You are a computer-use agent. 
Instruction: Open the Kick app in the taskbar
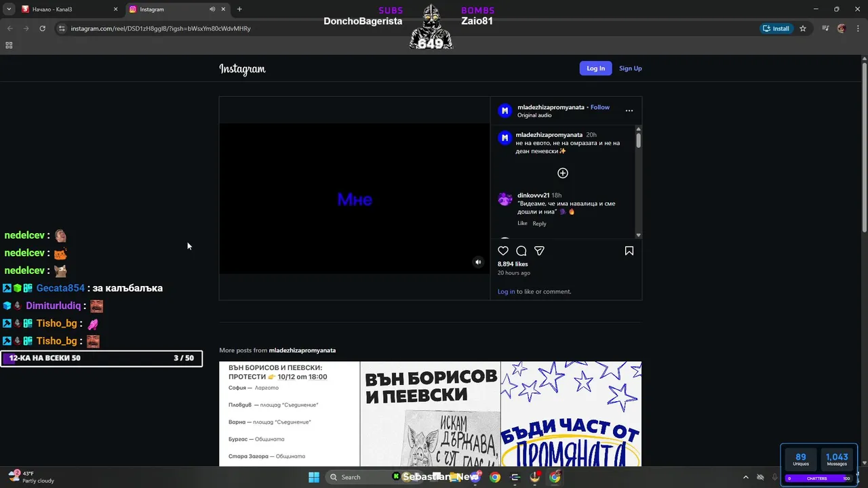(x=397, y=477)
